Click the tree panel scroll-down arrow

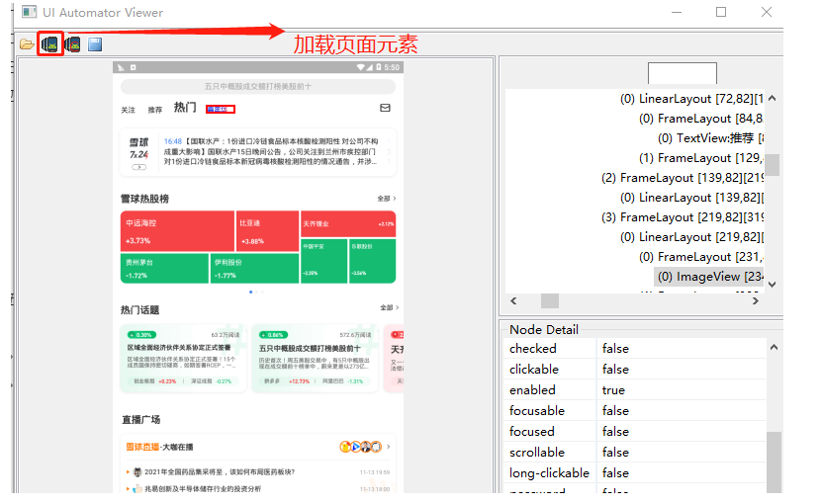click(x=773, y=285)
